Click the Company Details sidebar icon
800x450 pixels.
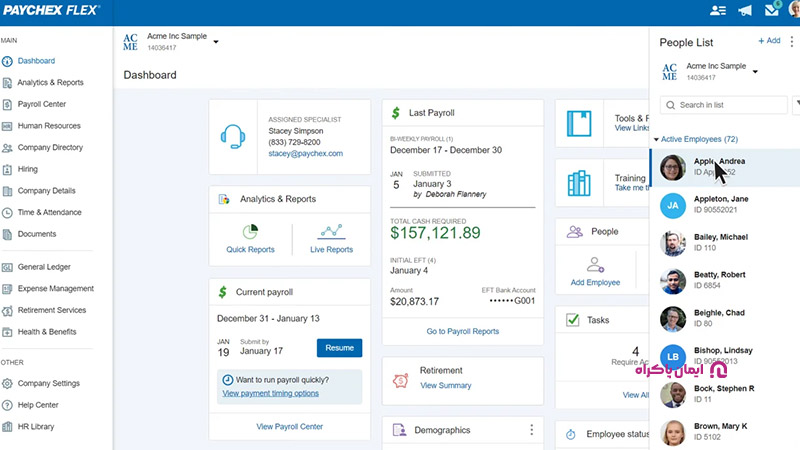click(x=7, y=191)
